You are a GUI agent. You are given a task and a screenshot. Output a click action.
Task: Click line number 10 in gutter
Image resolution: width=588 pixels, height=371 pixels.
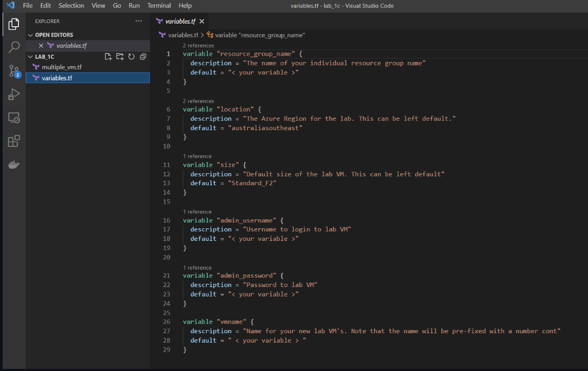pyautogui.click(x=167, y=146)
